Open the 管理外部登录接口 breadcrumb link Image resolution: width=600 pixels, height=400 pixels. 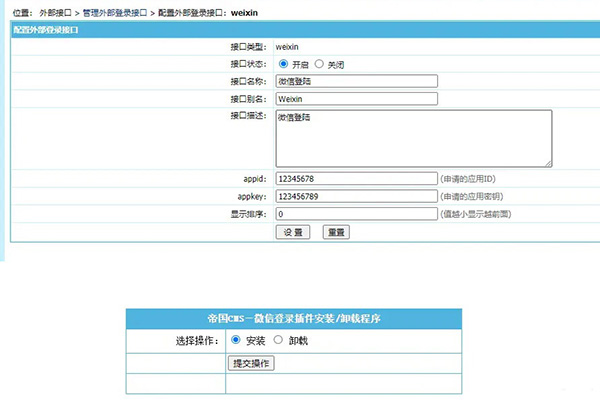coord(117,11)
